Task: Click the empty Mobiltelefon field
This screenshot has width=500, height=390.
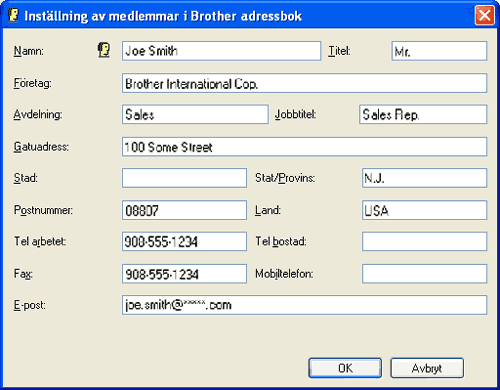Action: (424, 274)
